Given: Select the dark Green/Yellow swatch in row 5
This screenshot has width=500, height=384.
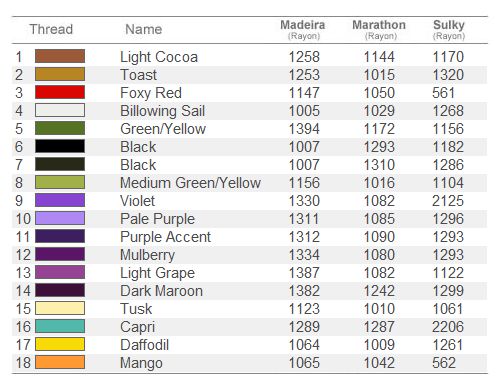Looking at the screenshot, I should [x=60, y=128].
